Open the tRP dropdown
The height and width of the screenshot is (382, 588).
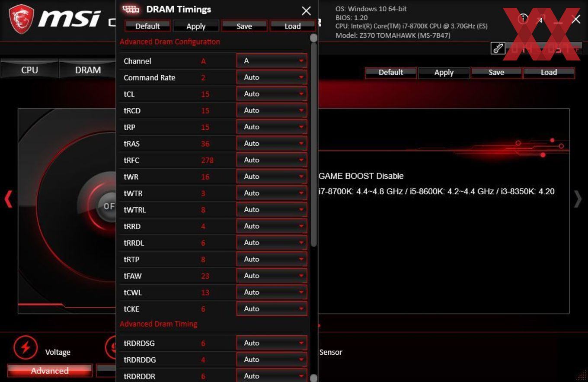(x=272, y=127)
